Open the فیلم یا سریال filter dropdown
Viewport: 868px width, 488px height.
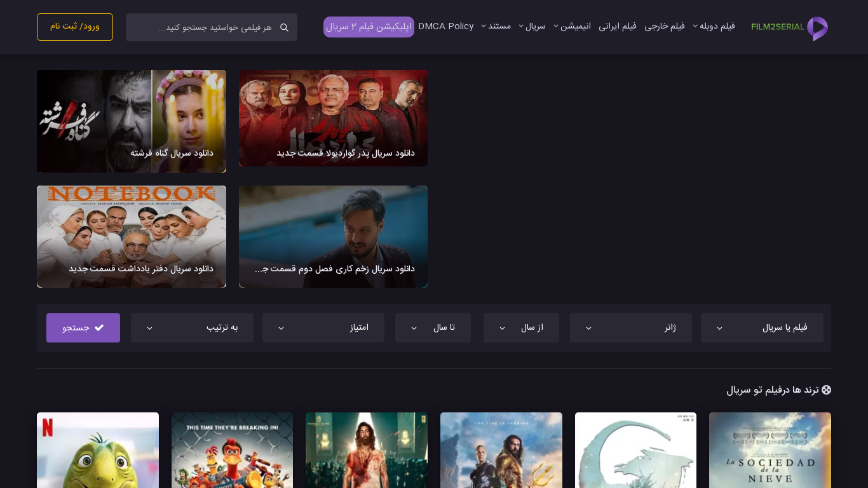point(762,328)
